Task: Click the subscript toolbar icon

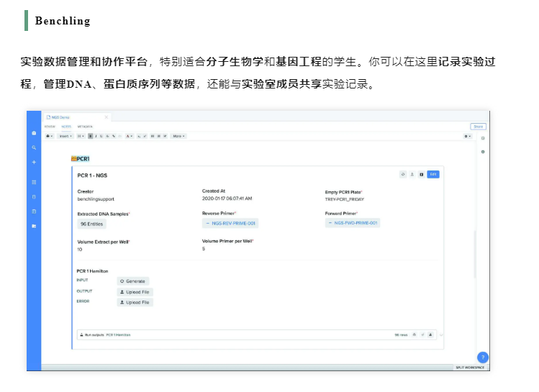Action: pyautogui.click(x=139, y=136)
